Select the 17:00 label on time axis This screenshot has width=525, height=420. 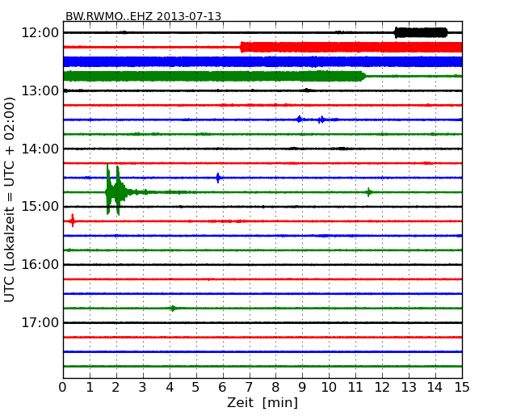[x=40, y=323]
